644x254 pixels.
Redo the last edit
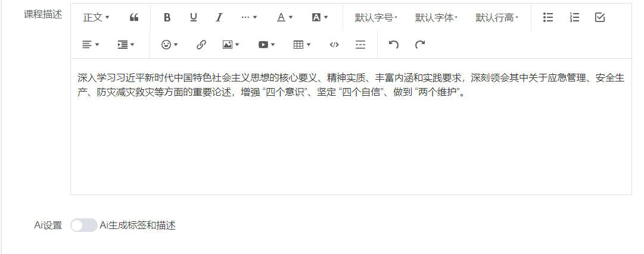click(x=420, y=45)
